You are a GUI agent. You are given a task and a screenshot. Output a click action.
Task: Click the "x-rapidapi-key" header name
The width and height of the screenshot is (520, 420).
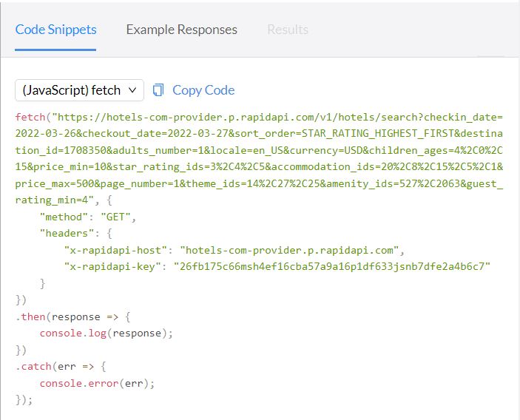tap(112, 266)
